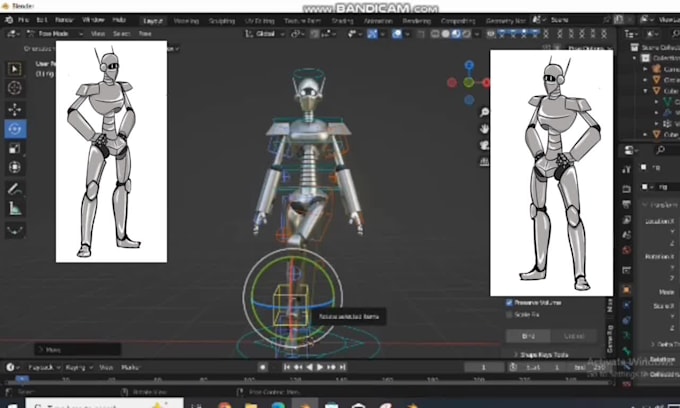Select the Transform tool
This screenshot has height=408, width=680.
pos(15,167)
